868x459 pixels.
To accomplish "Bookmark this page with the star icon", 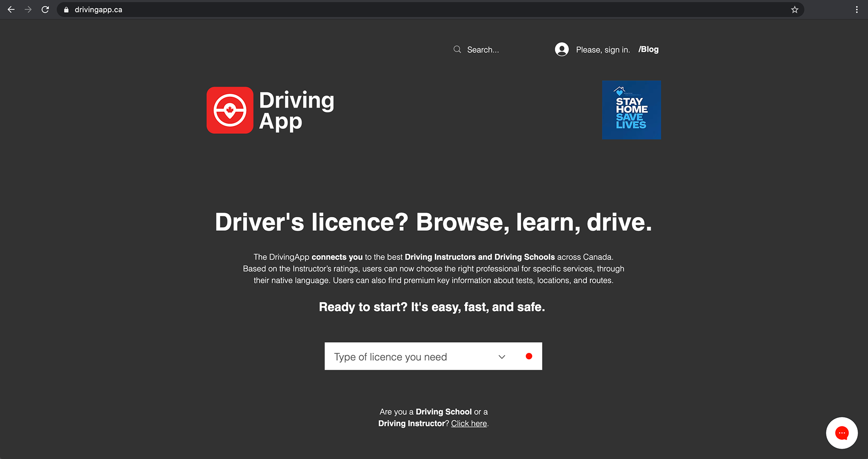I will tap(795, 9).
